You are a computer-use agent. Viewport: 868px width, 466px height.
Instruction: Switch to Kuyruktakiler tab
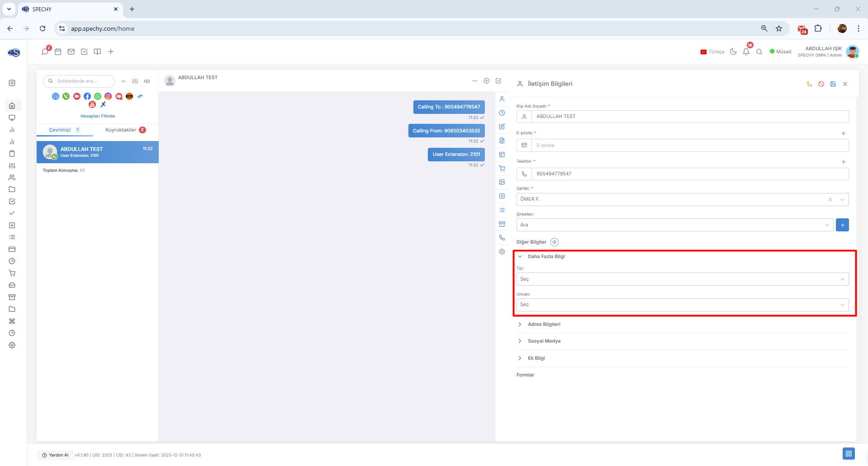click(126, 130)
